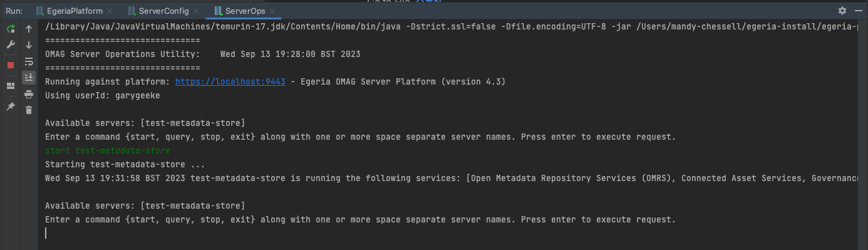Image resolution: width=868 pixels, height=250 pixels.
Task: Click the 'start test-metadata-store' command text
Action: (x=108, y=151)
